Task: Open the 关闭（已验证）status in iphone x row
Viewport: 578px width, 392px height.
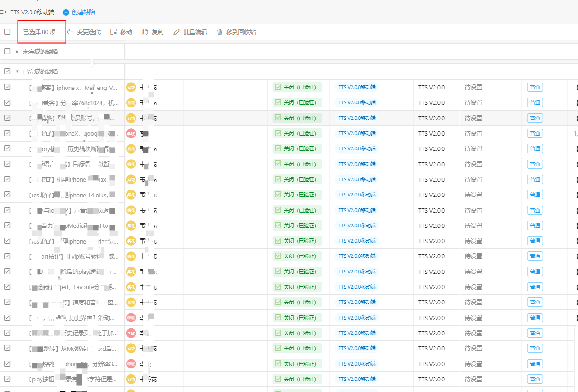Action: [x=297, y=87]
